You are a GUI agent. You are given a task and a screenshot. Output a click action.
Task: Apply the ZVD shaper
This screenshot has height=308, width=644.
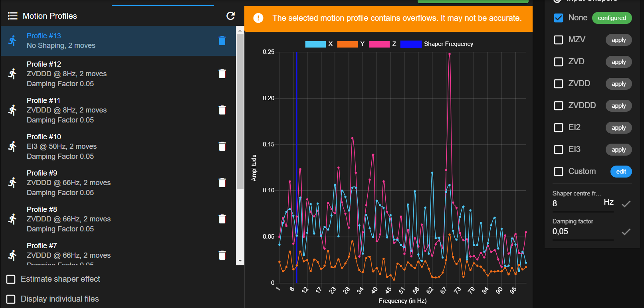click(618, 62)
